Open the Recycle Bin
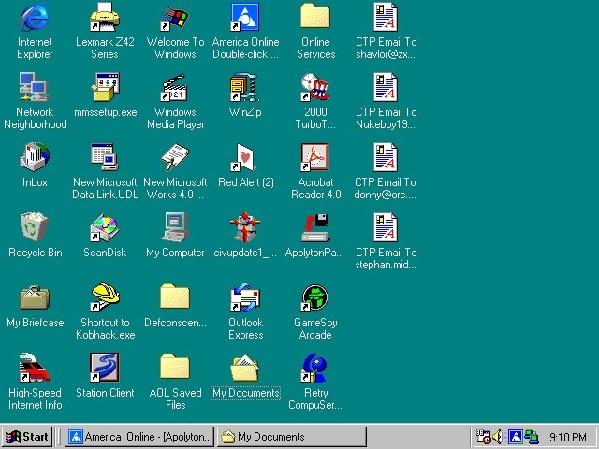 [x=35, y=227]
